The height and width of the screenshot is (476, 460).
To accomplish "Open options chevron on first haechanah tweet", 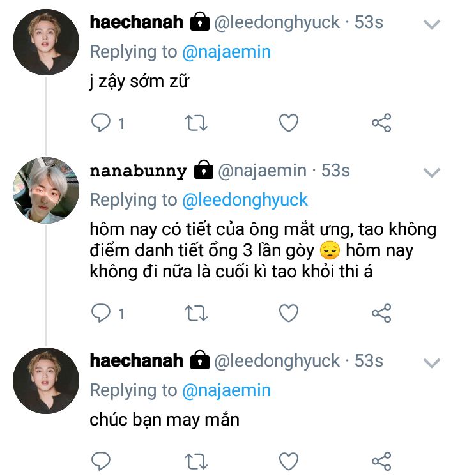I will 433,25.
